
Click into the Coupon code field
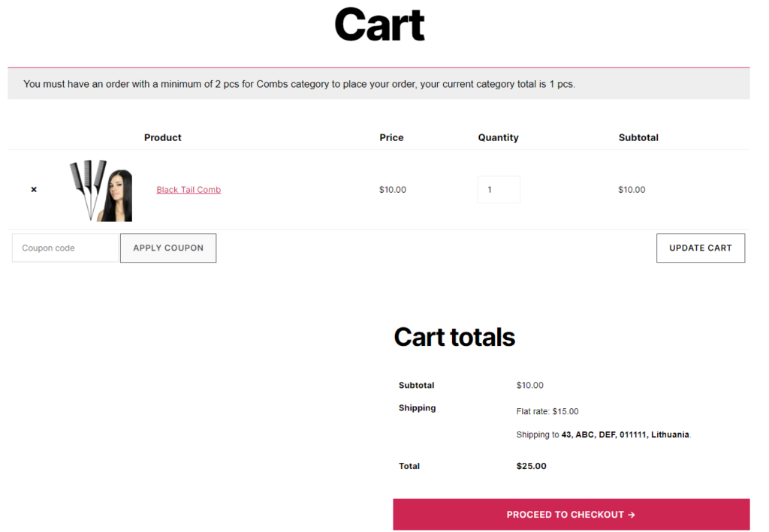tap(65, 248)
